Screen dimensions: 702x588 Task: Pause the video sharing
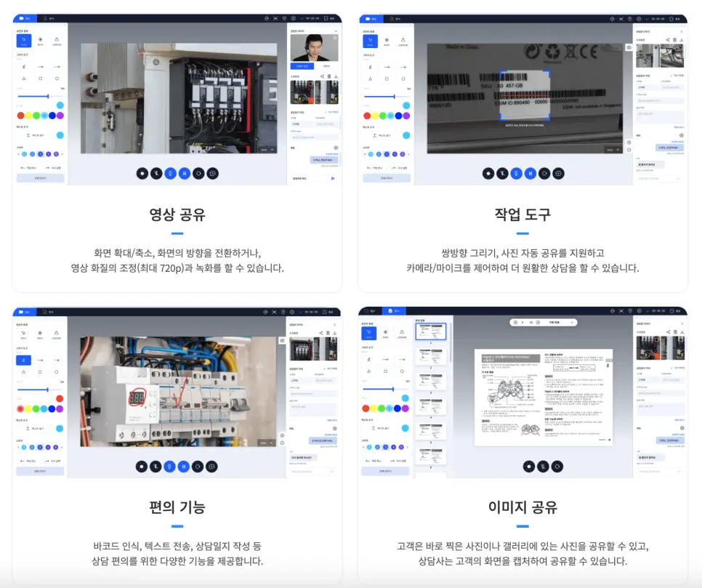(x=184, y=173)
